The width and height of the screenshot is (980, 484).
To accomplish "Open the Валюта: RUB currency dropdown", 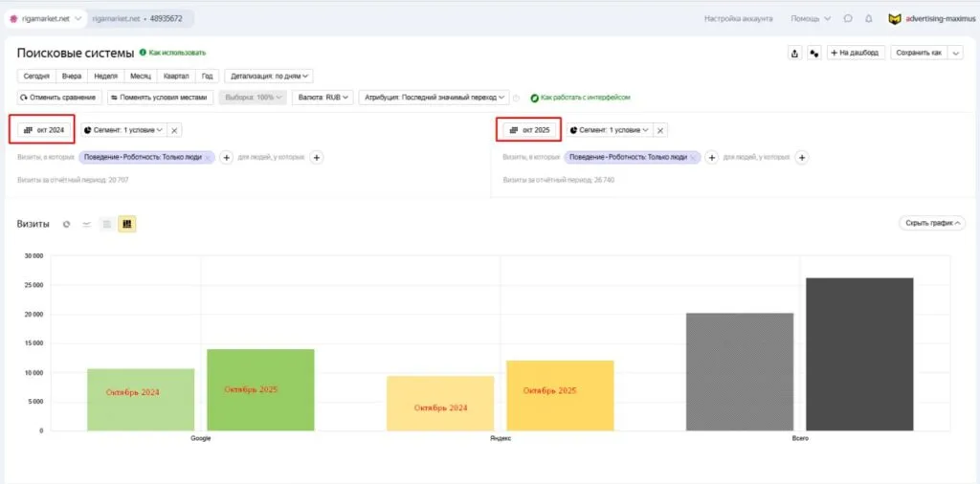I will (x=323, y=98).
